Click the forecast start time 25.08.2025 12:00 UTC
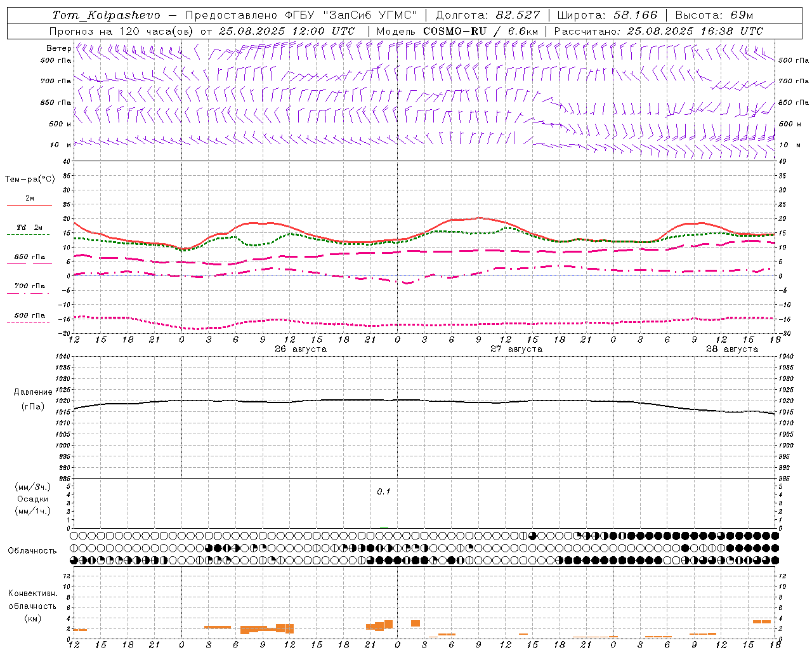Image resolution: width=812 pixels, height=650 pixels. tap(287, 31)
